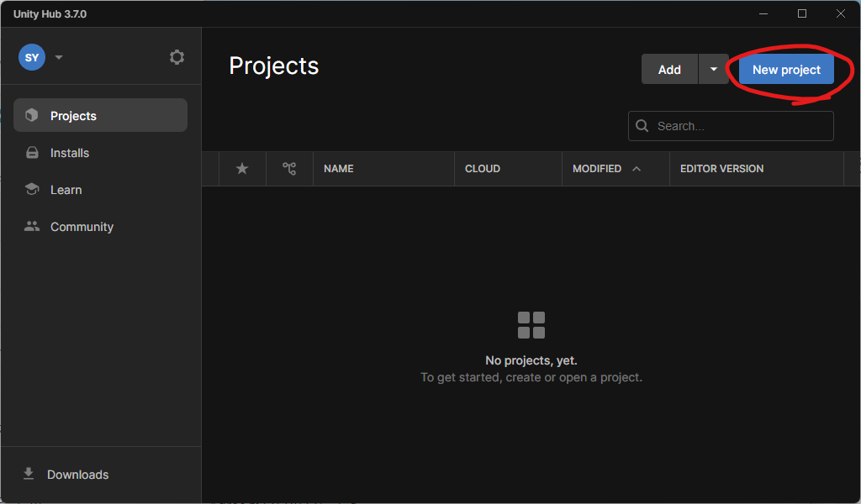Click the Community people icon
The width and height of the screenshot is (861, 504).
coord(32,226)
